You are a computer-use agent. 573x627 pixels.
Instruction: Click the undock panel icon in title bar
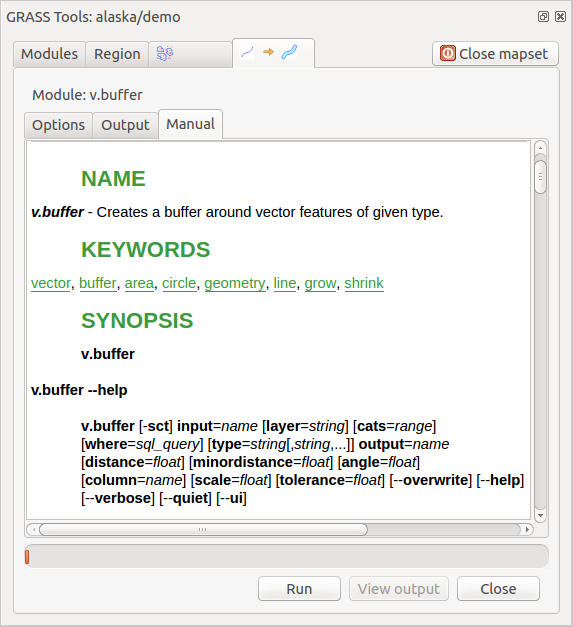543,16
